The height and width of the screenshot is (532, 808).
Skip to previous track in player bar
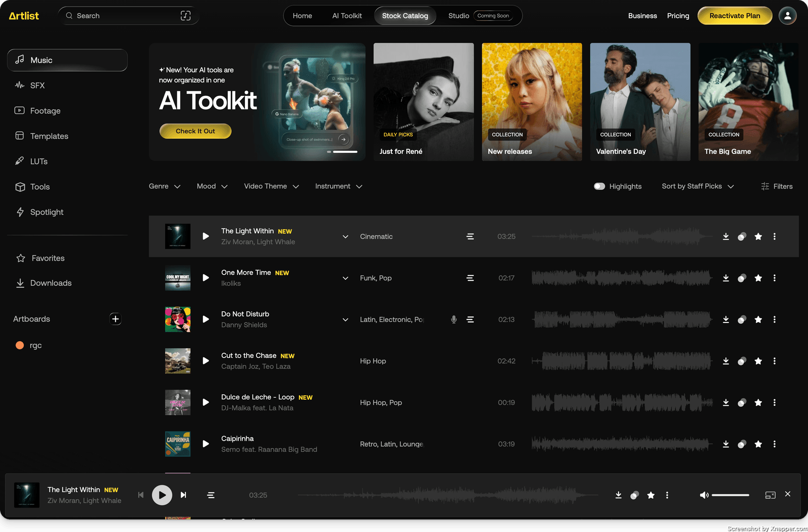141,495
